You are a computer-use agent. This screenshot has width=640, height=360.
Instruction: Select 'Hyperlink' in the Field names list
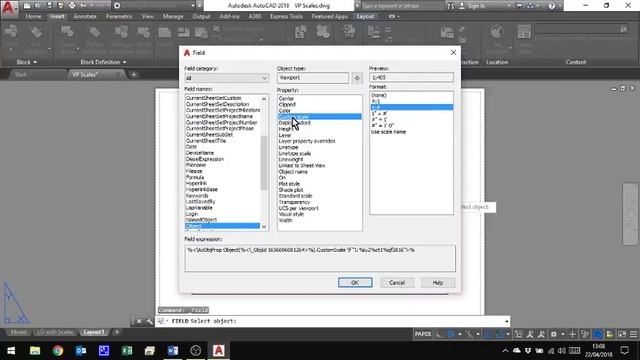coord(196,183)
